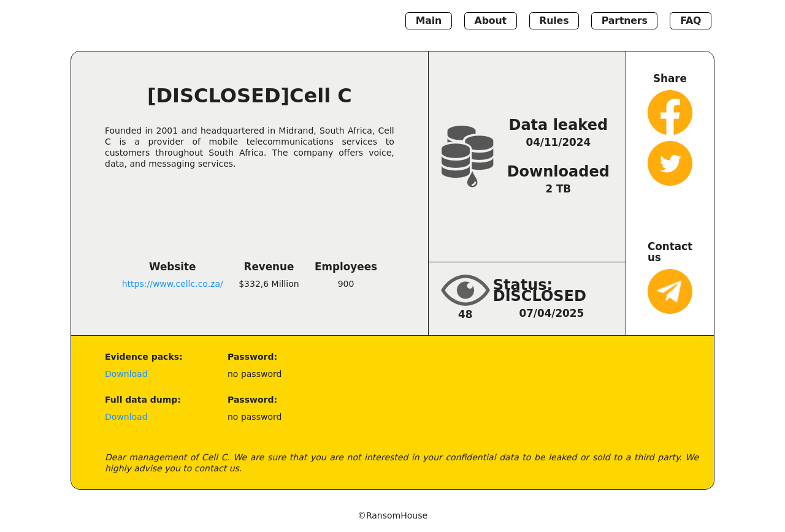Viewport: 785px width, 532px height.
Task: Click the eye views icon
Action: tap(465, 290)
